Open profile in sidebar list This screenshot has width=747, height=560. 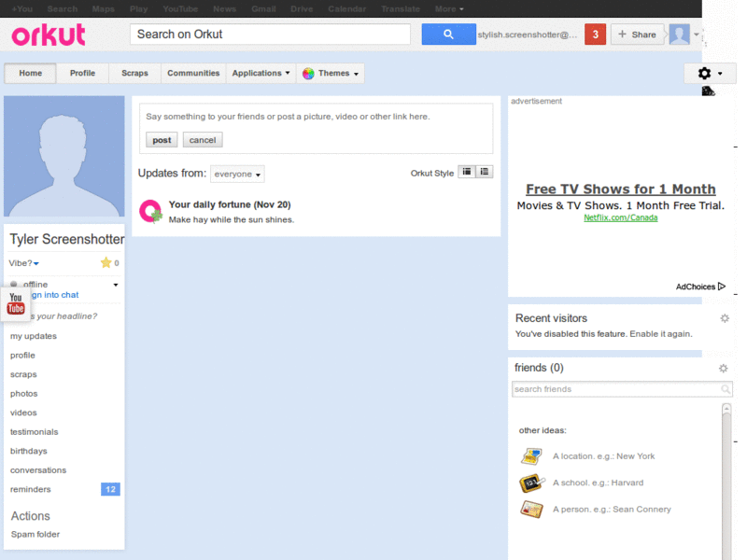click(x=22, y=356)
